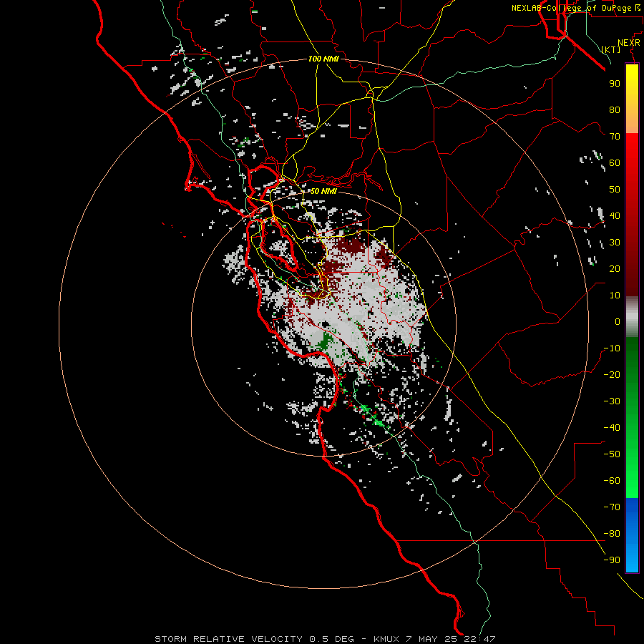Pick the bright red segment of the color bar
644x644 pixels.
(632, 156)
